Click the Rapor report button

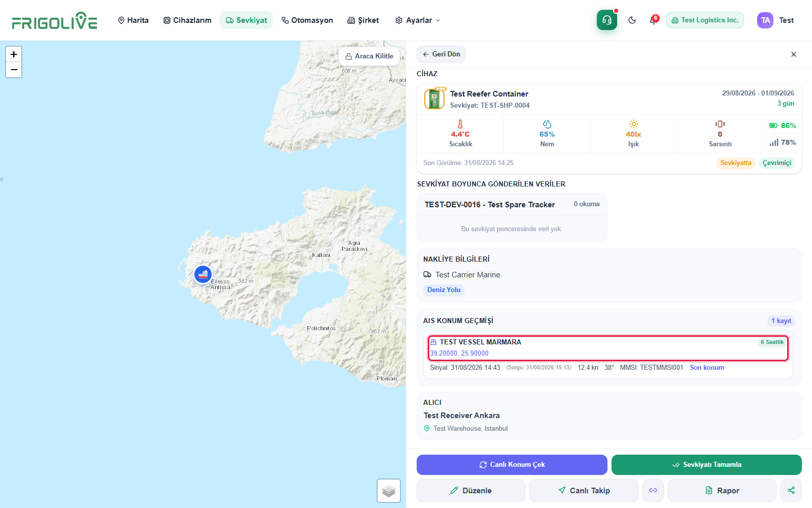tap(722, 490)
